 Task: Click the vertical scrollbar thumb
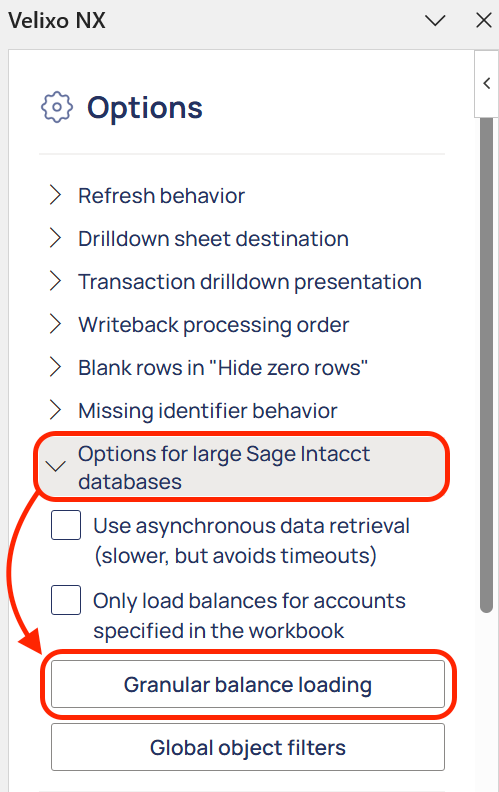(x=486, y=365)
